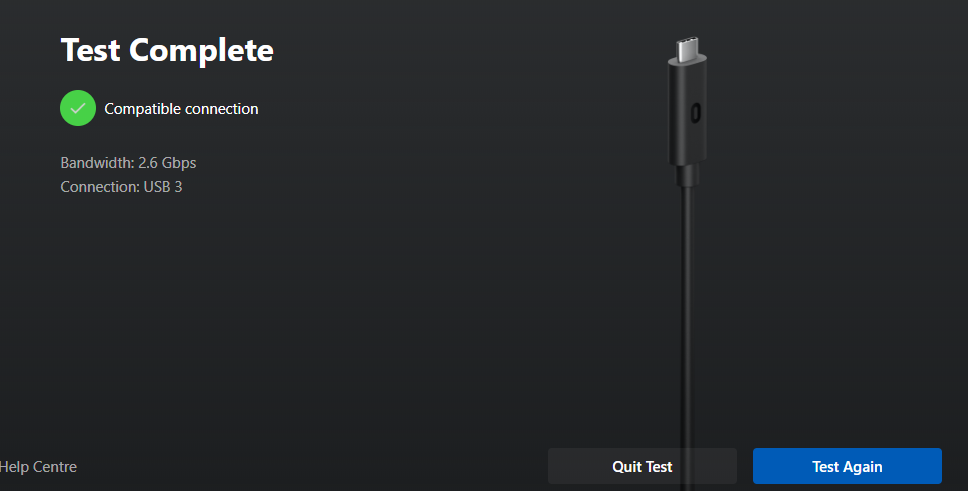Run the test again
Viewport: 968px width, 491px height.
point(847,466)
